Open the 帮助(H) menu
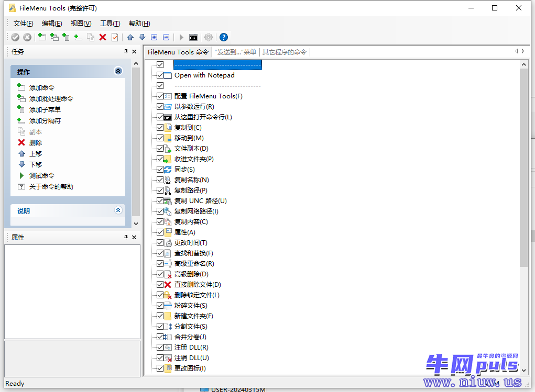 point(139,24)
